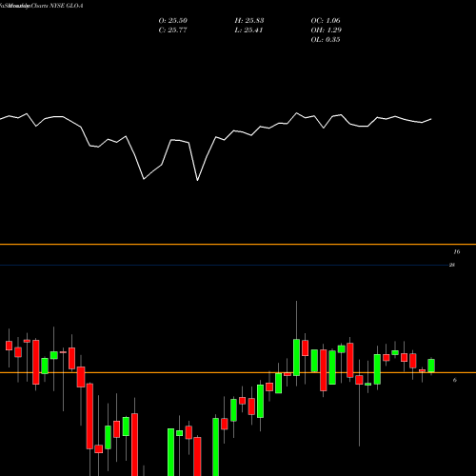Viewport: 476px width, 476px height.
Task: Click the 'OC: 1.06' value
Action: point(326,21)
